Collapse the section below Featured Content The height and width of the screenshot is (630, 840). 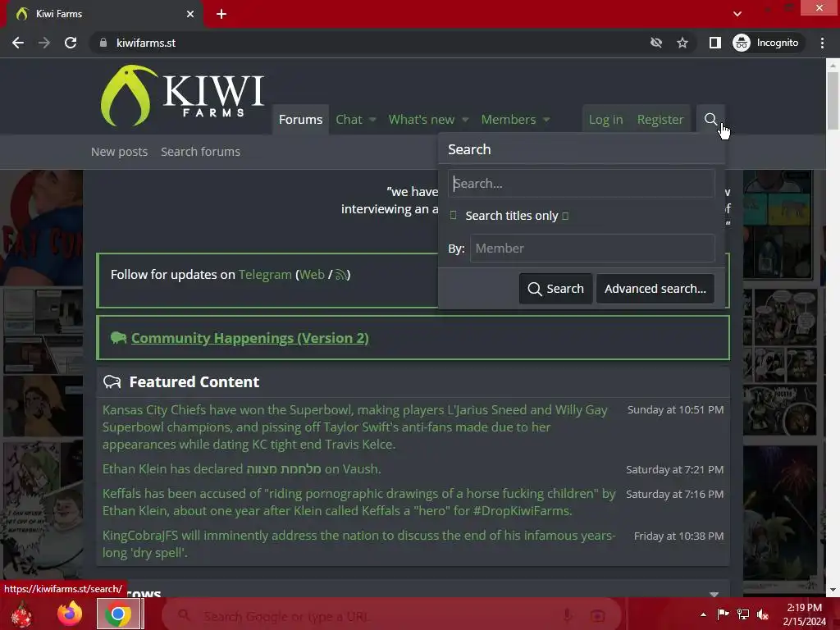[x=714, y=594]
